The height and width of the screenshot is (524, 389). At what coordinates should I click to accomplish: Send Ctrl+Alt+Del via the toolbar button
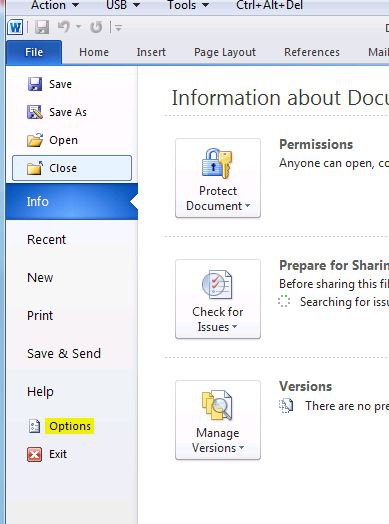(x=269, y=5)
